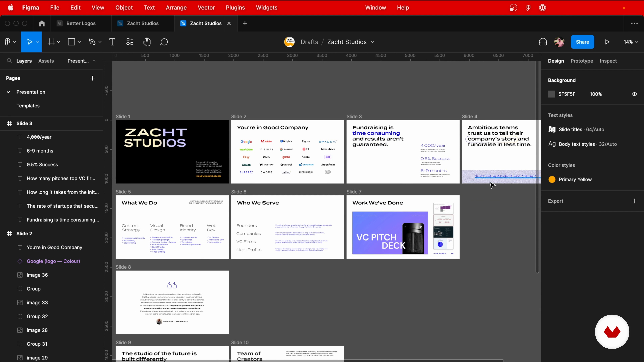Open the Templates page
The image size is (644, 362).
coord(28,106)
